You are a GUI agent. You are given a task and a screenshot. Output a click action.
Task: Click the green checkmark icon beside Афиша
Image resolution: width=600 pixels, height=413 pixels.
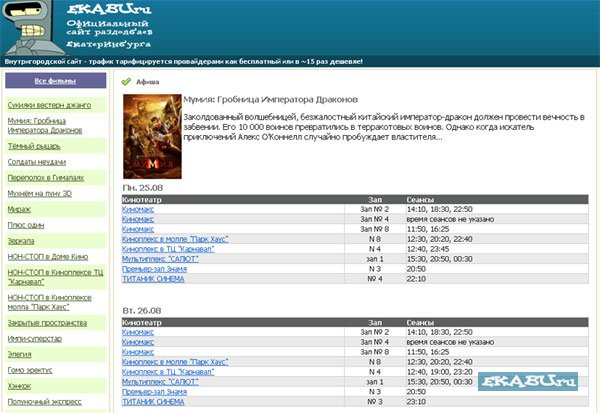point(126,82)
